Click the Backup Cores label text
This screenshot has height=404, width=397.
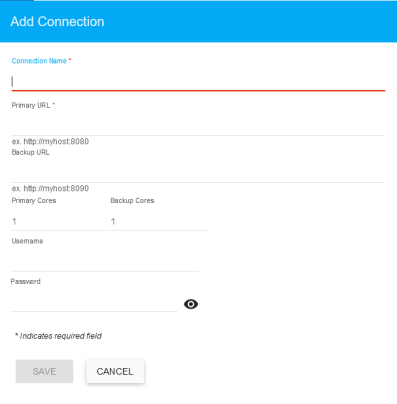coord(132,201)
